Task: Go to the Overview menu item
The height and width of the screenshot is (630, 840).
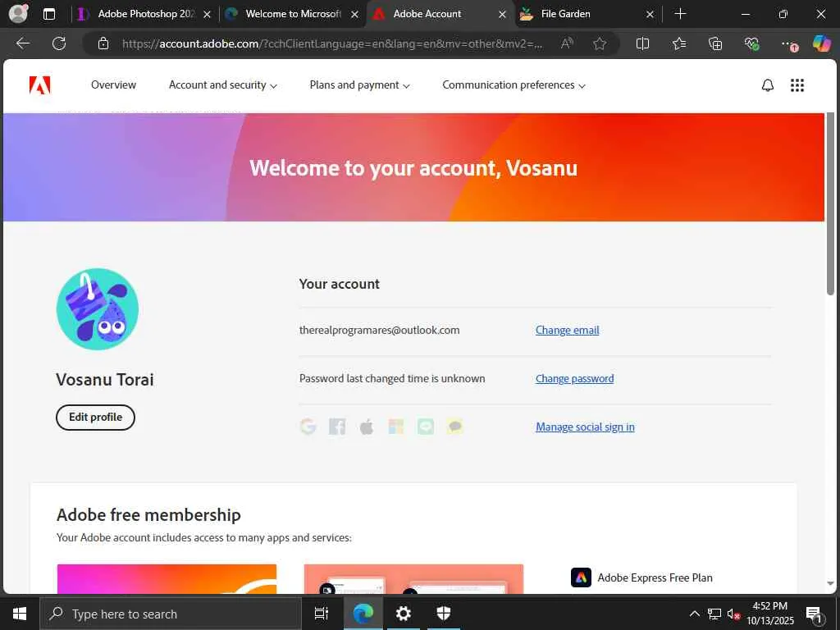Action: coord(113,84)
